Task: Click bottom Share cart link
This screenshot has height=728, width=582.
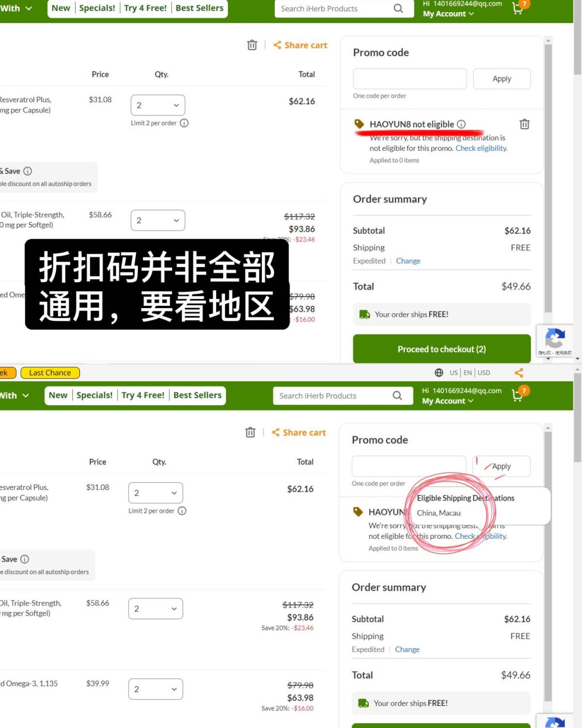Action: (x=299, y=432)
